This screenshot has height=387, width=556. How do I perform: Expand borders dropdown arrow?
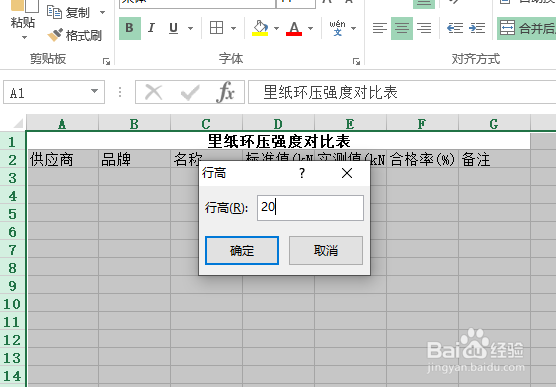[x=233, y=28]
